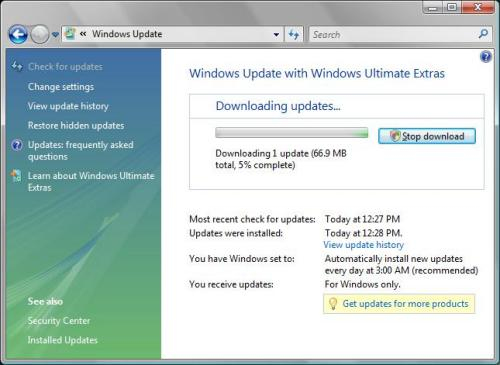Select the Downloading 1 update status text
This screenshot has width=500, height=365.
tap(281, 159)
